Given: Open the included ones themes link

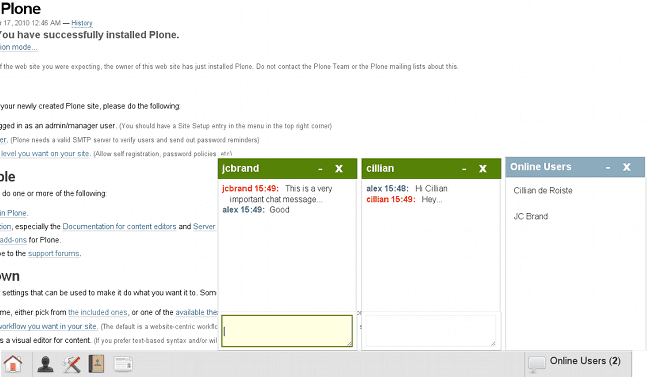Looking at the screenshot, I should 98,312.
